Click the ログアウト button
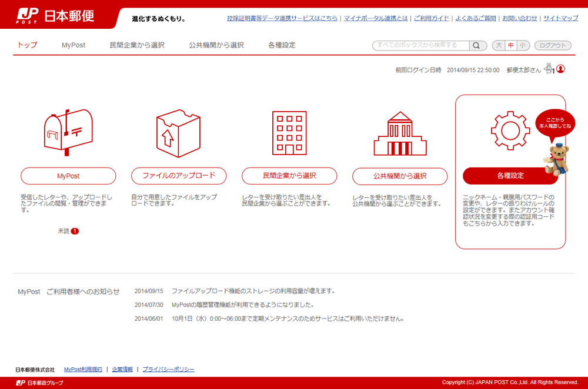The width and height of the screenshot is (588, 389). tap(553, 45)
